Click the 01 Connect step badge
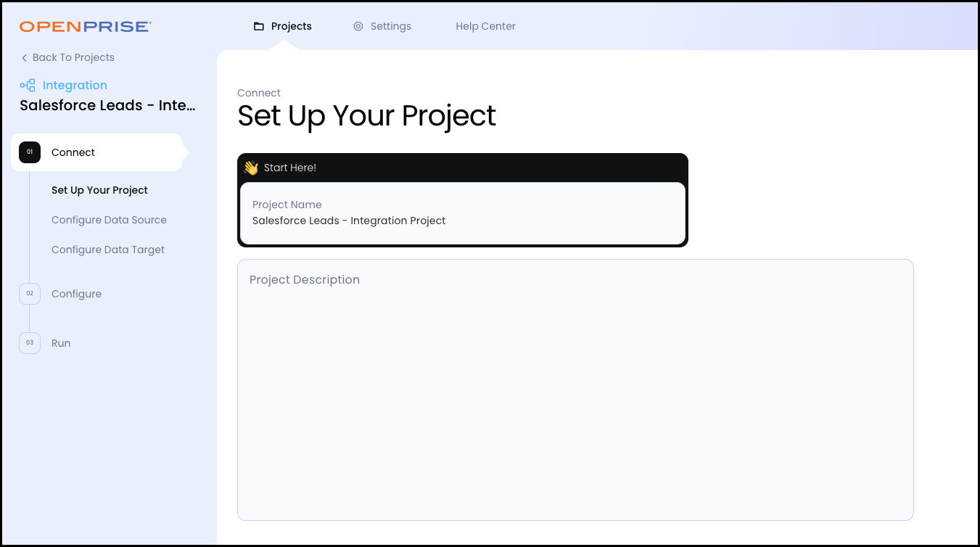The width and height of the screenshot is (980, 547). (x=30, y=152)
